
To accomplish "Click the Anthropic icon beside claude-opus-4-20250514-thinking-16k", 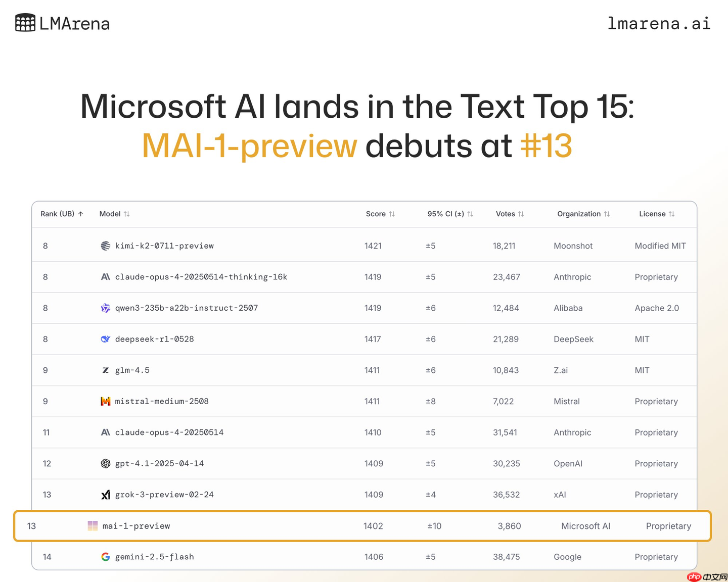I will coord(105,277).
